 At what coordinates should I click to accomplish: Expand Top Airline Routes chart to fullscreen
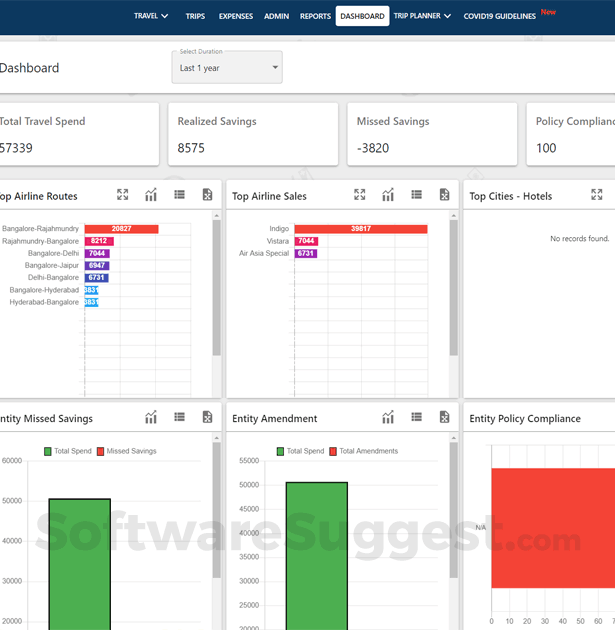(123, 195)
